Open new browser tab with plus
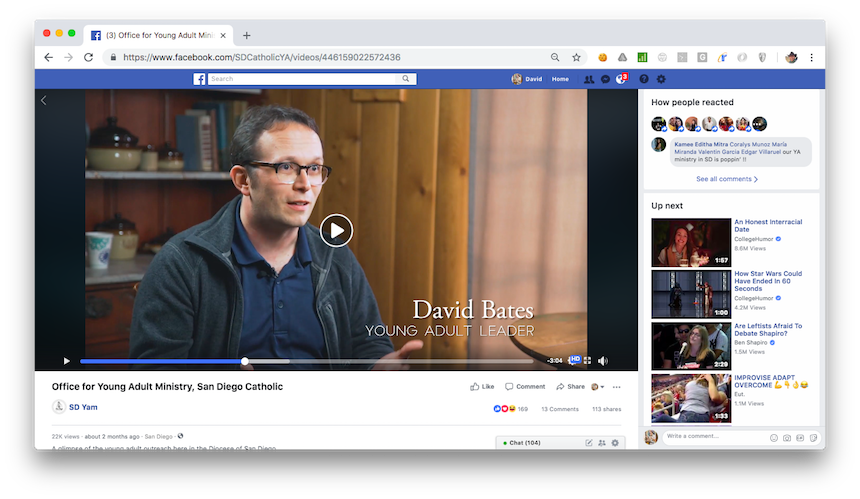This screenshot has height=499, width=860. 247,35
